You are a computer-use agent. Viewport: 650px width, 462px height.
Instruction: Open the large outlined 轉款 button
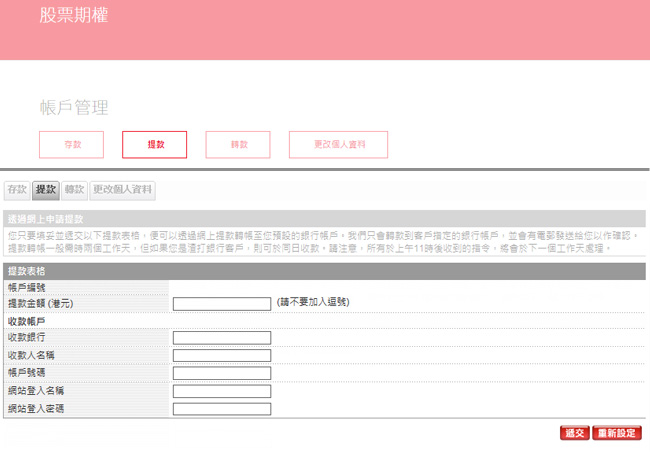click(x=238, y=145)
